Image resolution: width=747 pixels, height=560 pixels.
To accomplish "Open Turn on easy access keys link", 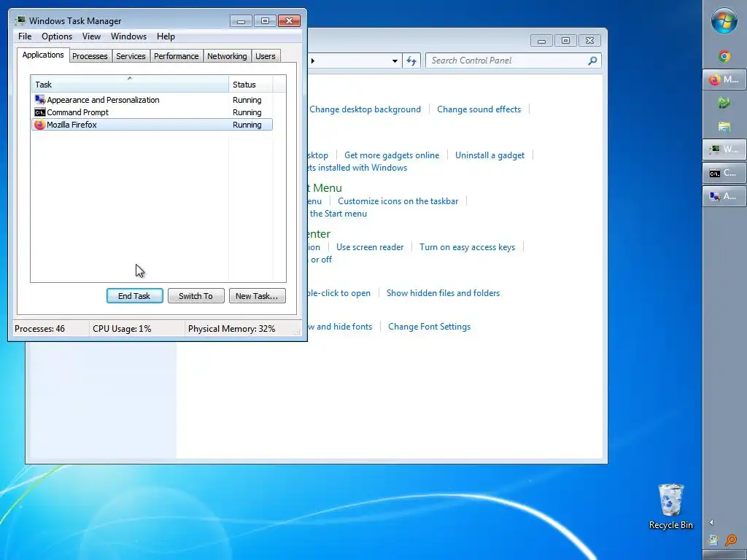I will tap(467, 247).
